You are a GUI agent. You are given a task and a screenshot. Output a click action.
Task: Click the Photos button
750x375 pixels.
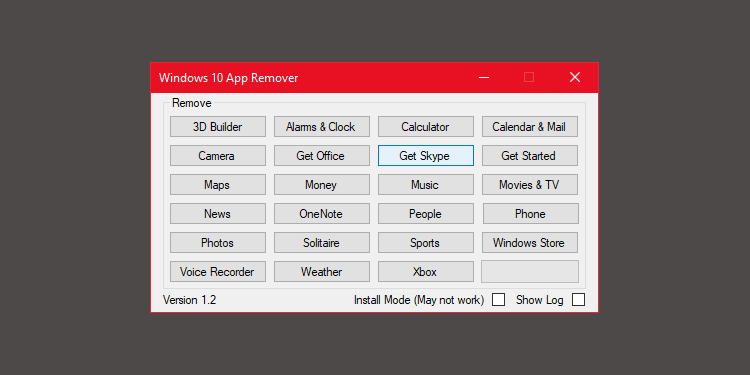(x=218, y=243)
